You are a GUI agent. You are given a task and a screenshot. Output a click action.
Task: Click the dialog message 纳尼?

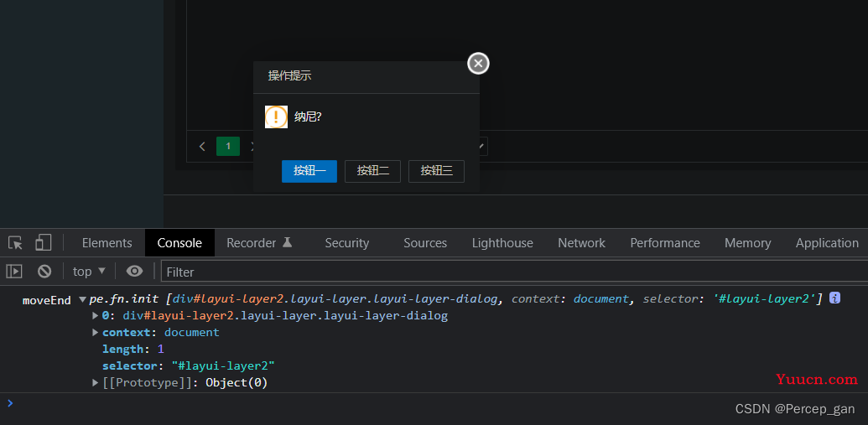coord(308,117)
